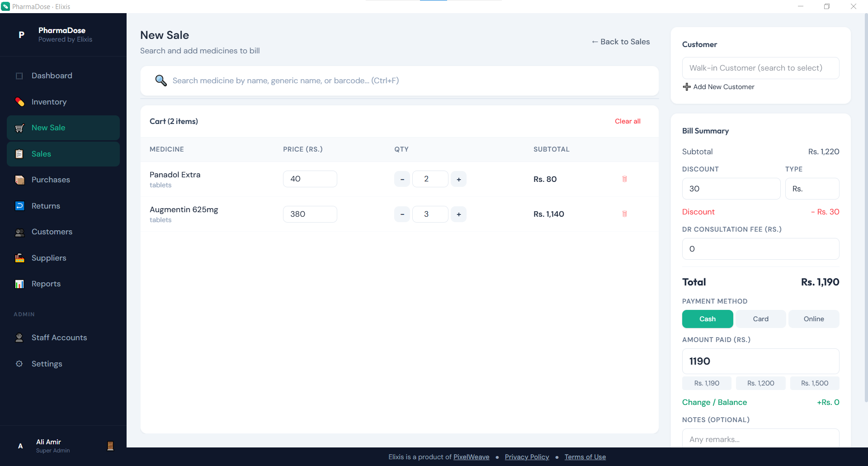The image size is (868, 466).
Task: Increase Augmentin 625mg quantity
Action: click(458, 214)
